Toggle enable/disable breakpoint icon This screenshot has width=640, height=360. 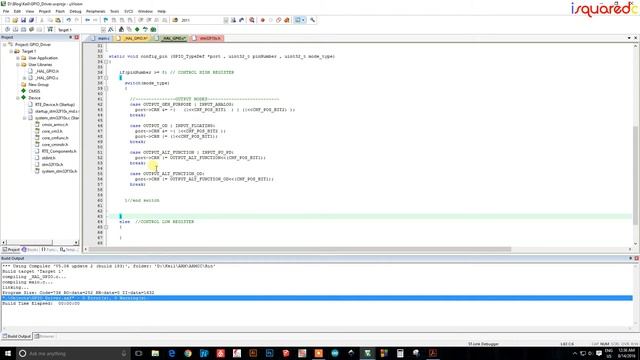pos(271,20)
